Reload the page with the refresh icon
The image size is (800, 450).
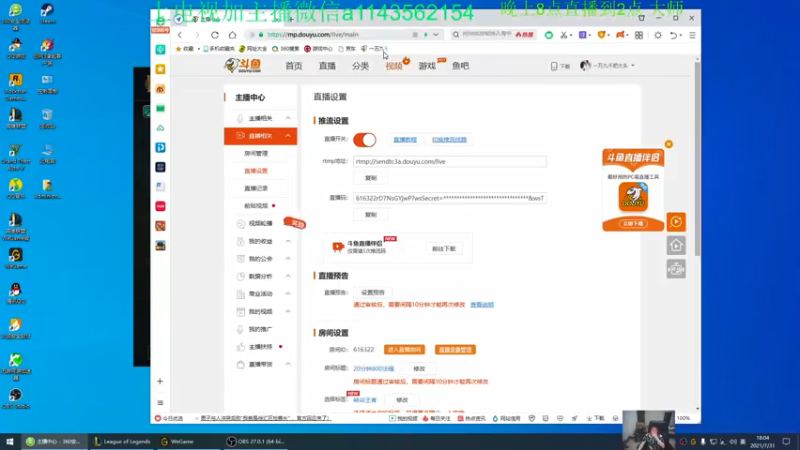click(215, 35)
